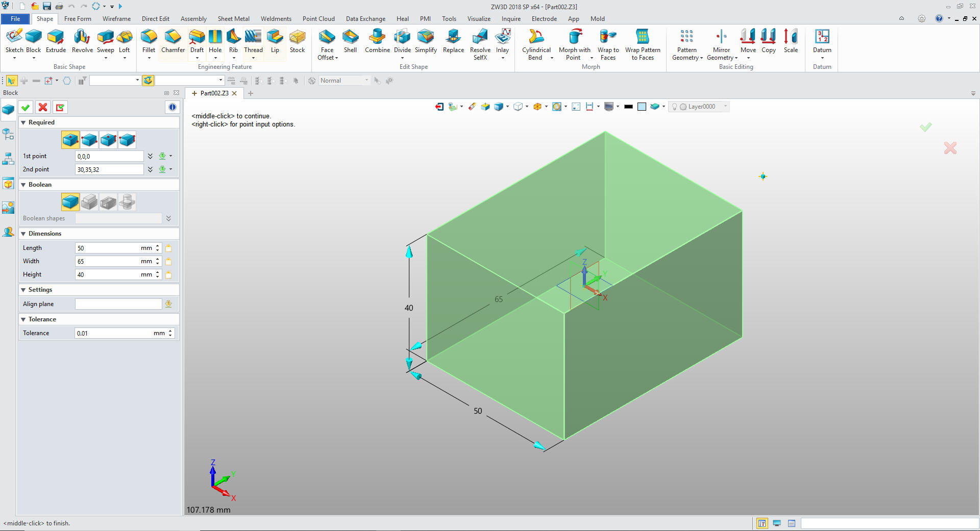Toggle the Height dimension lock

168,274
